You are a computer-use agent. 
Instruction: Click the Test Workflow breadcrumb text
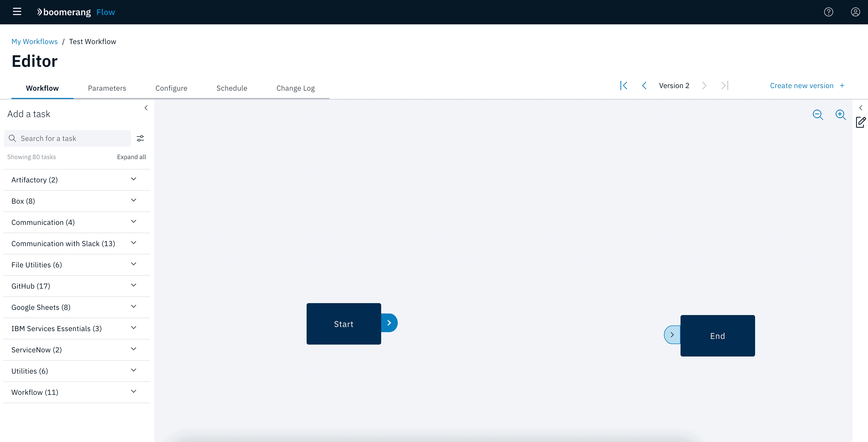point(93,41)
